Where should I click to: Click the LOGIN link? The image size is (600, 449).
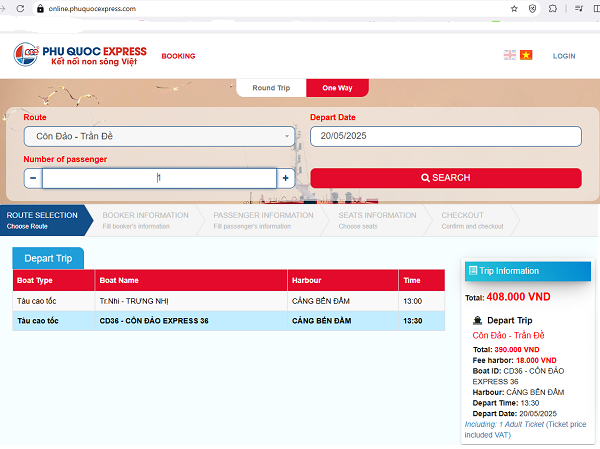click(564, 56)
